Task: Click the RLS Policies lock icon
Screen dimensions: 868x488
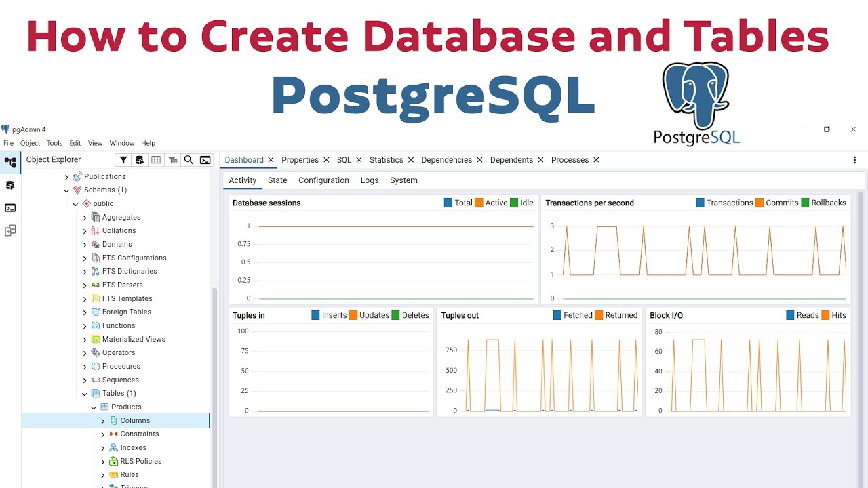Action: (114, 461)
